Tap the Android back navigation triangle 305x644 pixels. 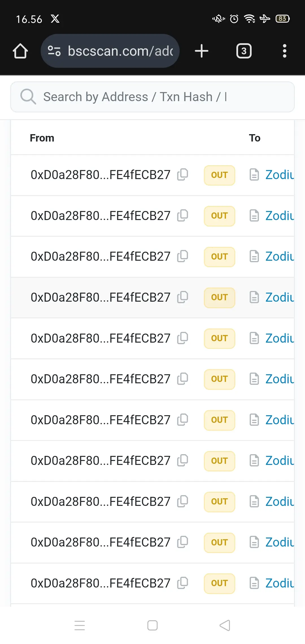tap(225, 625)
